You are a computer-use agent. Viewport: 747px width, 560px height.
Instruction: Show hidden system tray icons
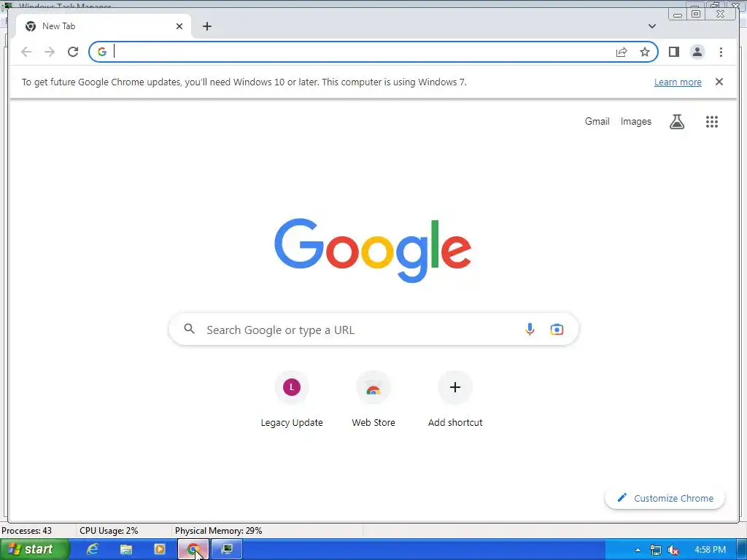tap(638, 550)
